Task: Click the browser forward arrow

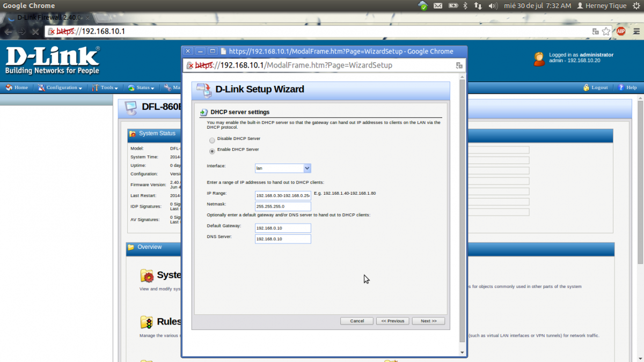Action: coord(21,32)
